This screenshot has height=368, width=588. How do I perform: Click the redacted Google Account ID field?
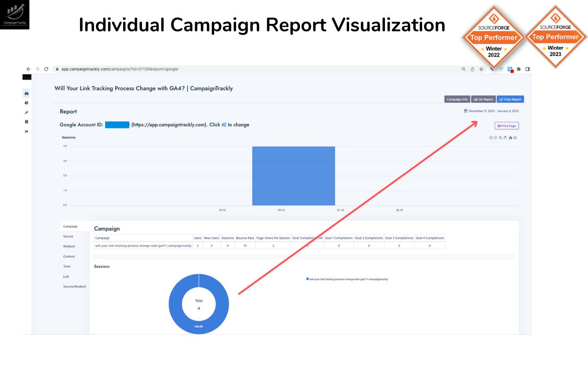pos(117,125)
